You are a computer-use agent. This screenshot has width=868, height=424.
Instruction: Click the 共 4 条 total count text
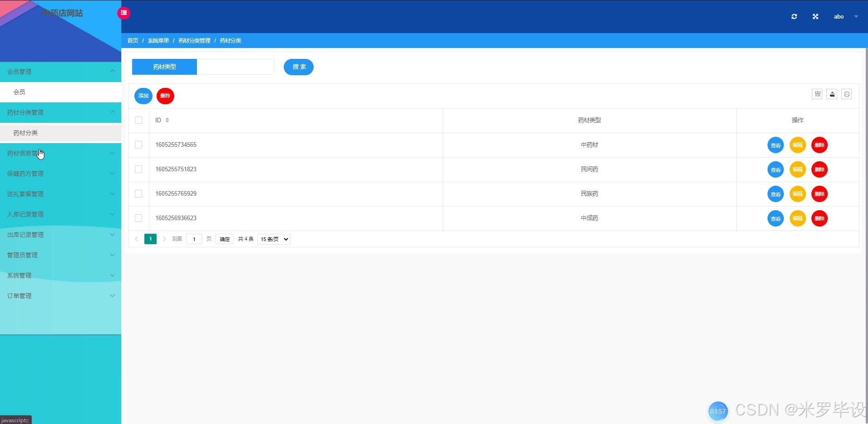click(246, 239)
